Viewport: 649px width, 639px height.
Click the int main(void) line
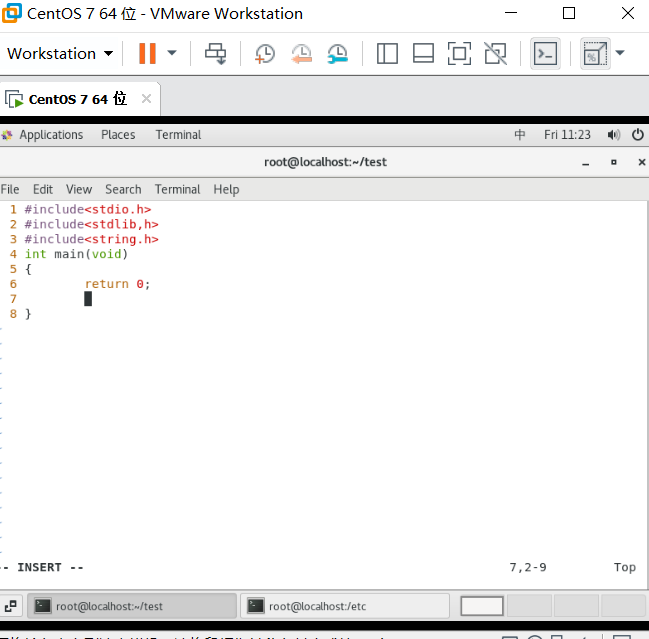tap(77, 254)
